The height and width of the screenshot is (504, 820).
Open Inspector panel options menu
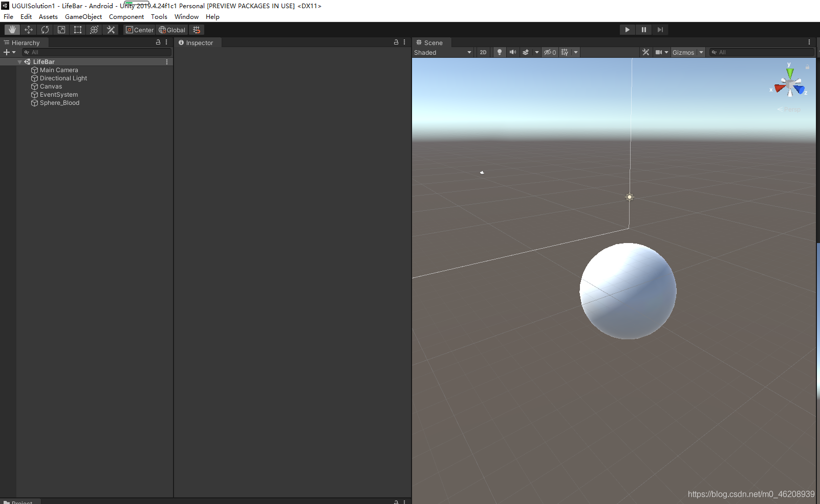[x=404, y=42]
